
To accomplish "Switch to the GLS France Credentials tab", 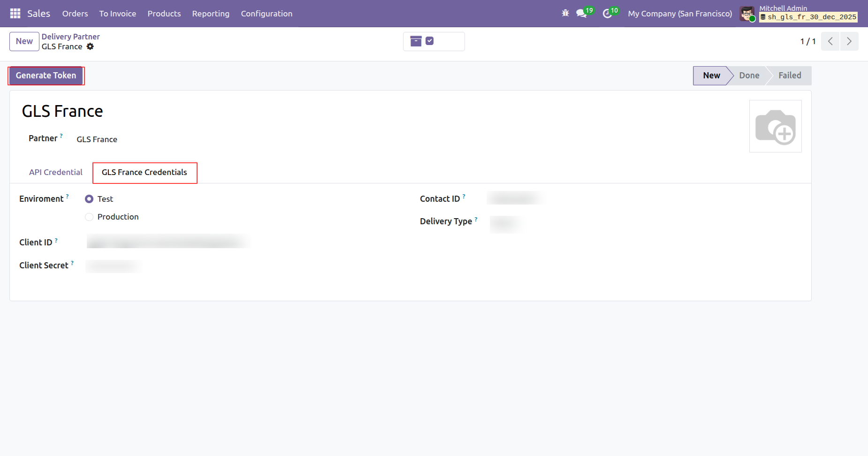I will (145, 173).
